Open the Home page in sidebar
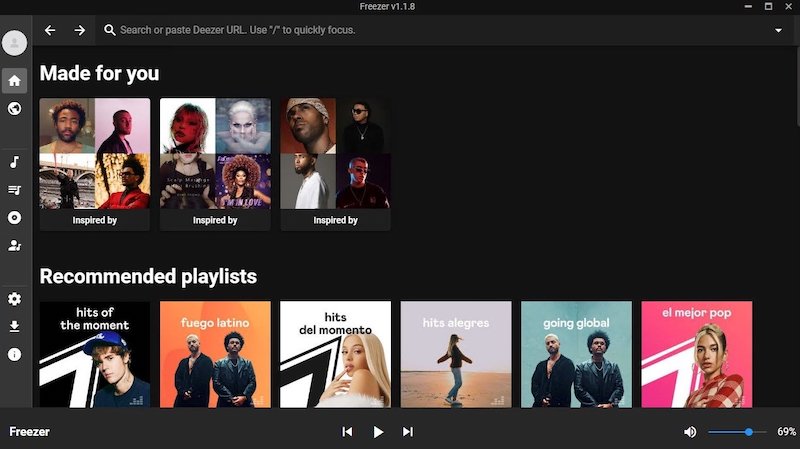The width and height of the screenshot is (800, 449). (x=14, y=81)
